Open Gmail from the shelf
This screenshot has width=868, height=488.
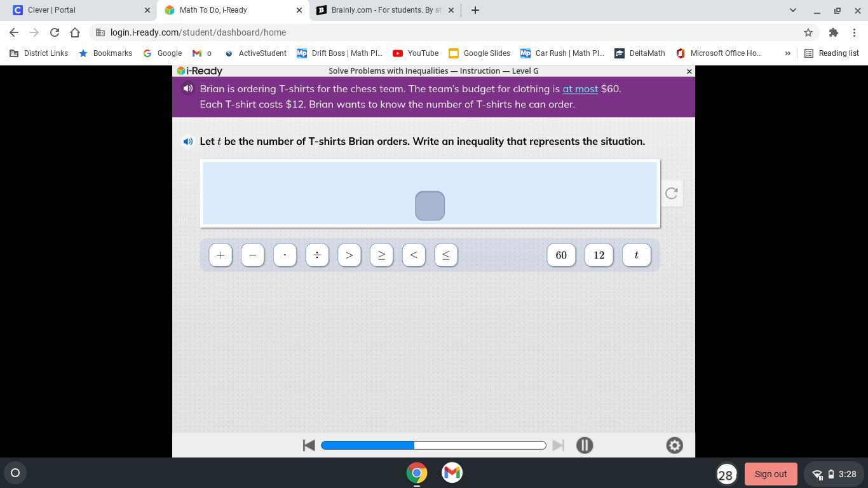point(452,473)
